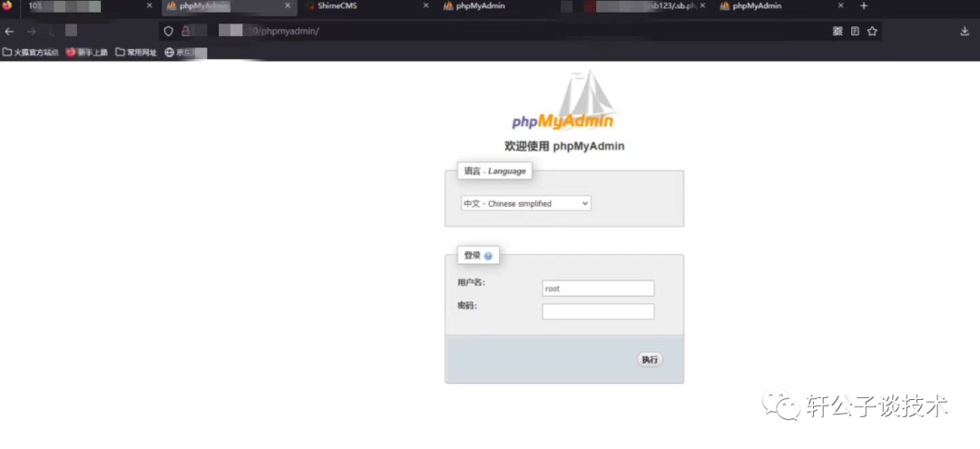Open the QR code icon in address bar
The height and width of the screenshot is (449, 980).
(x=838, y=31)
